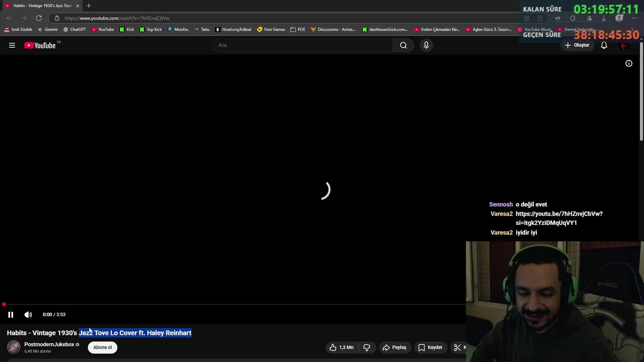This screenshot has width=644, height=362.
Task: Click the browser address bar URL
Action: pyautogui.click(x=117, y=18)
